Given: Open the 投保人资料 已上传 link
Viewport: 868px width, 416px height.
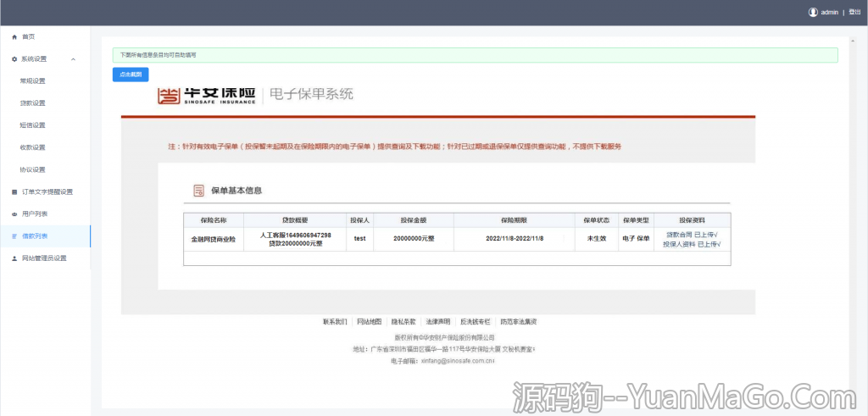Looking at the screenshot, I should click(692, 244).
